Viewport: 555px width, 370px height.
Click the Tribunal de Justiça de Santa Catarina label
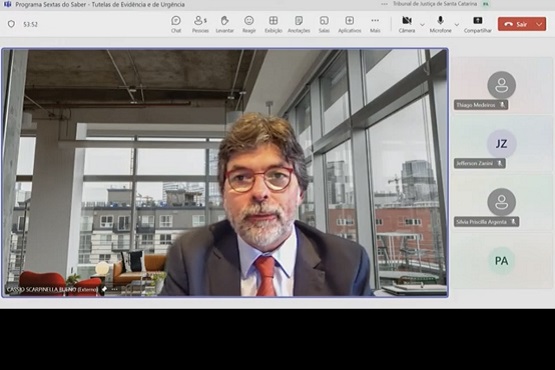435,4
